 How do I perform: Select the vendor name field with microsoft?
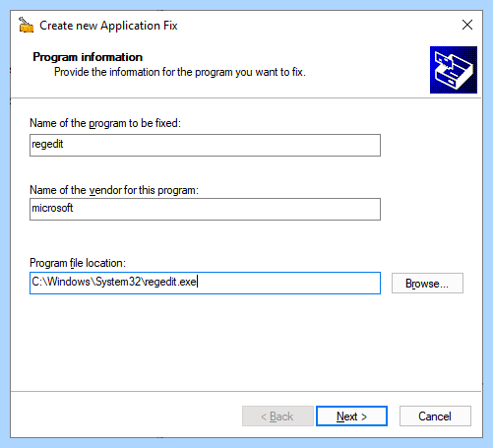205,209
